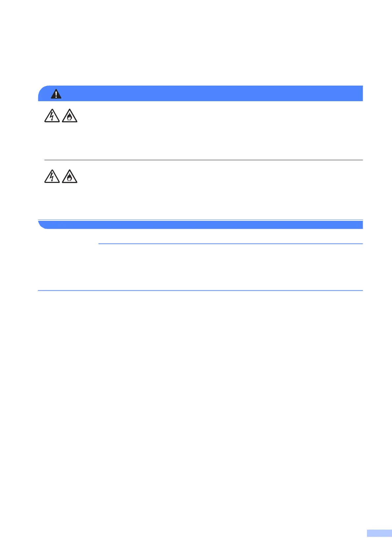Click the light-blue page number box at the bottom corner

(x=379, y=542)
